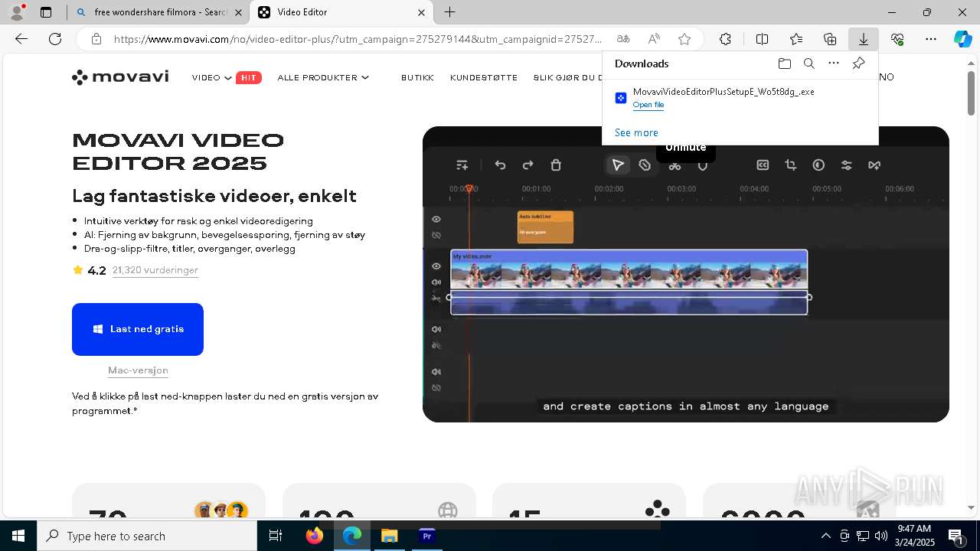Click the marker shield icon in editor toolbar
980x551 pixels.
pyautogui.click(x=702, y=166)
